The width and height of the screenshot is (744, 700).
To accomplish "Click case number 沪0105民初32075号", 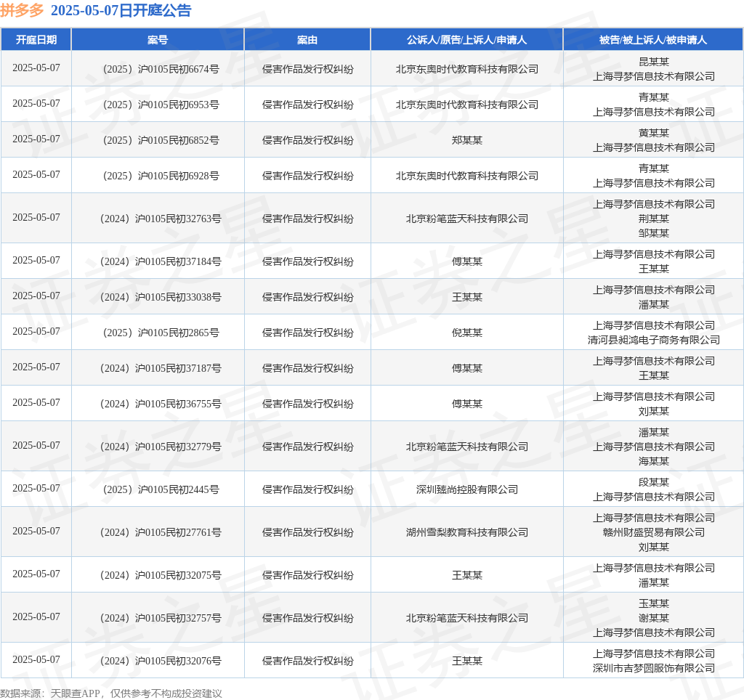I will coord(161,575).
